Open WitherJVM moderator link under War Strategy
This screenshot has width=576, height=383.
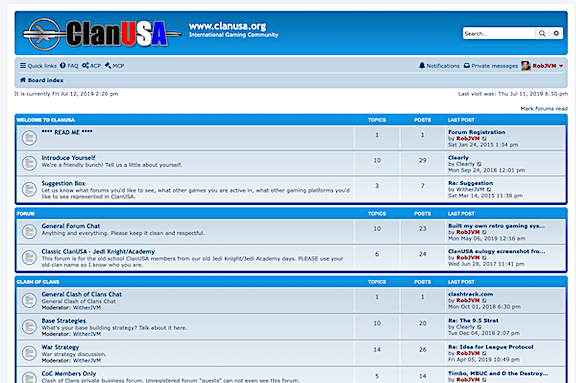pos(87,361)
